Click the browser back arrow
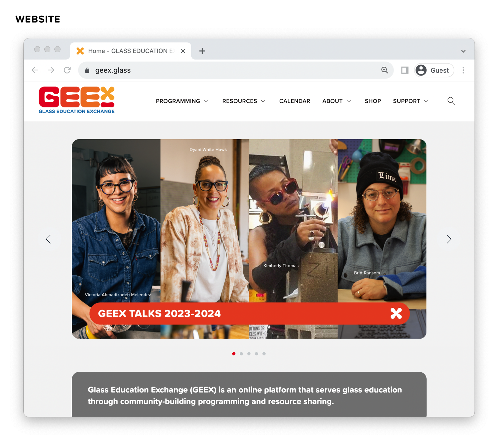The image size is (504, 448). click(x=35, y=70)
